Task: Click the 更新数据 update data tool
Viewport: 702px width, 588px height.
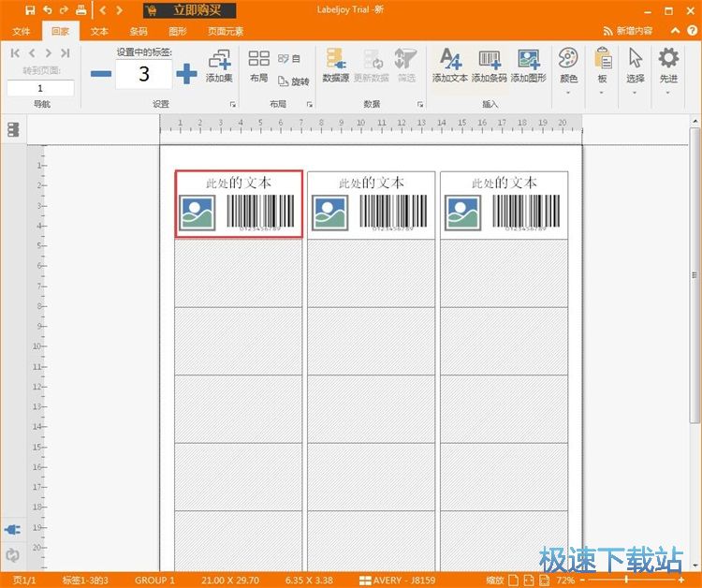Action: click(x=372, y=66)
